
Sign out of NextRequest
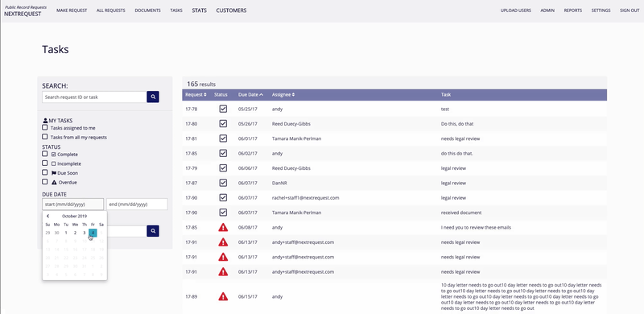[x=630, y=10]
